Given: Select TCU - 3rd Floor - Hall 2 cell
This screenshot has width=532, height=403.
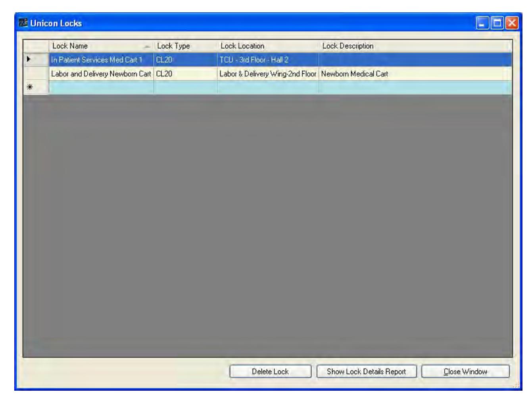Looking at the screenshot, I should tap(268, 60).
